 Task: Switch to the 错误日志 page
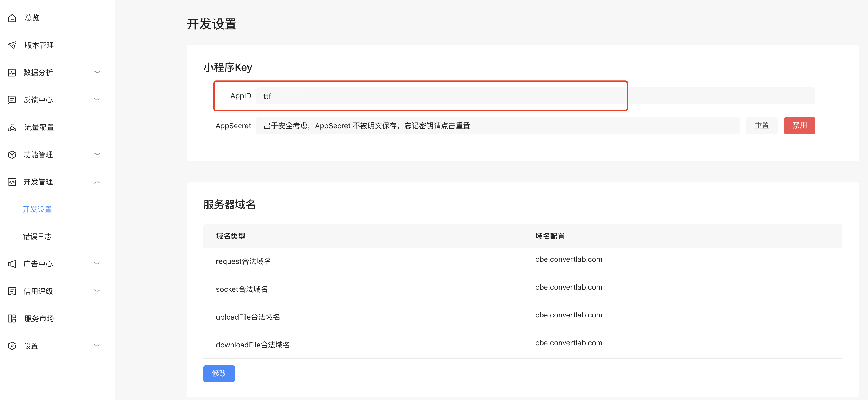pyautogui.click(x=37, y=236)
